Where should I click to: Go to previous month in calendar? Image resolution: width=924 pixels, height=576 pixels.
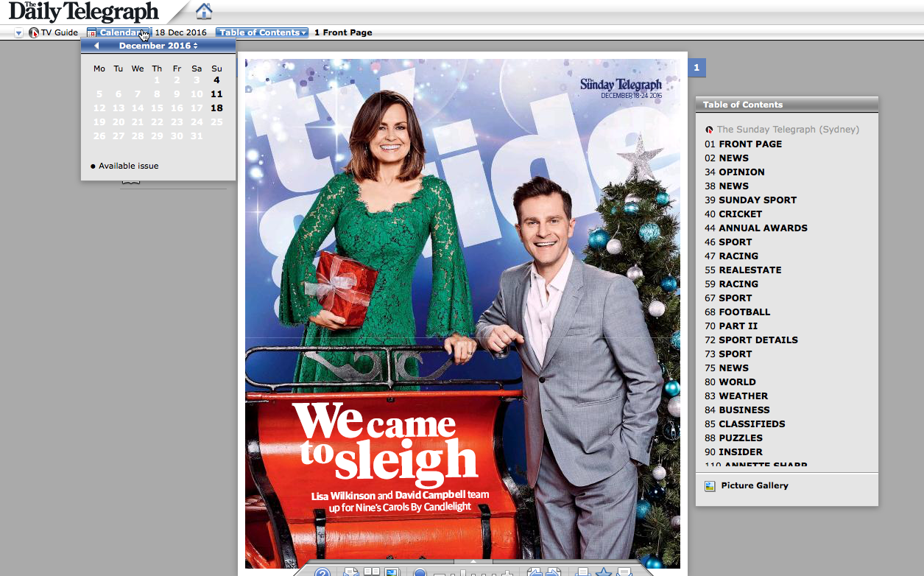96,46
